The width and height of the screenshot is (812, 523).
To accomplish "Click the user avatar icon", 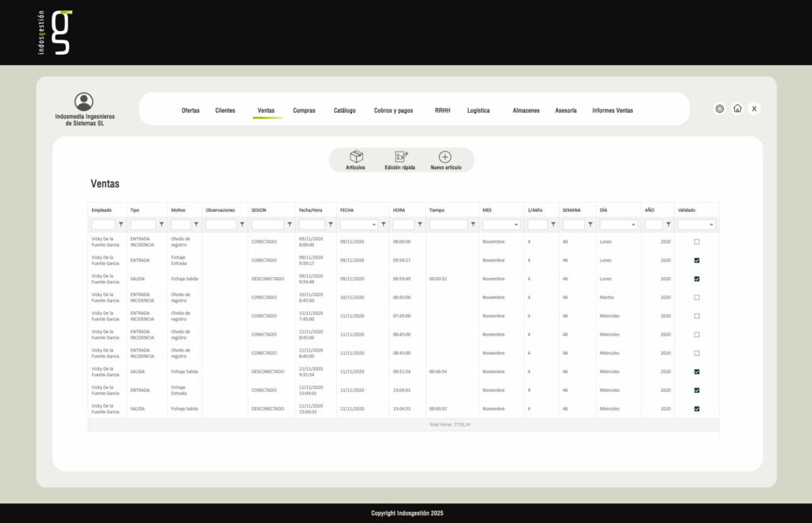I will (x=84, y=102).
